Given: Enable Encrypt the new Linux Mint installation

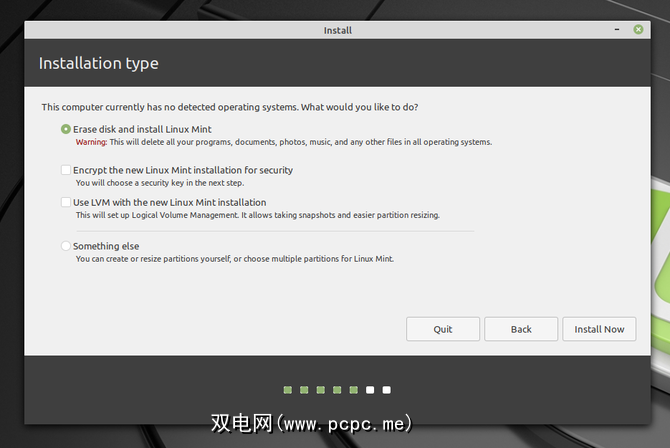Looking at the screenshot, I should pyautogui.click(x=66, y=171).
